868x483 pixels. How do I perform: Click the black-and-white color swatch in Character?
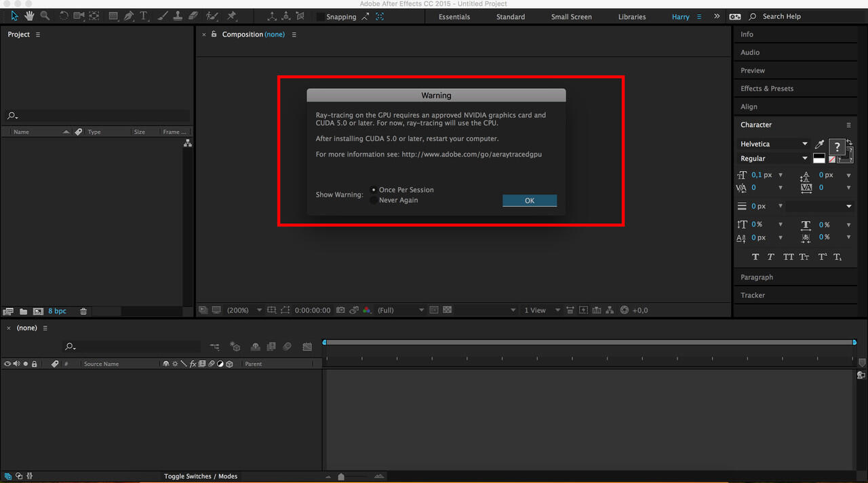click(819, 158)
